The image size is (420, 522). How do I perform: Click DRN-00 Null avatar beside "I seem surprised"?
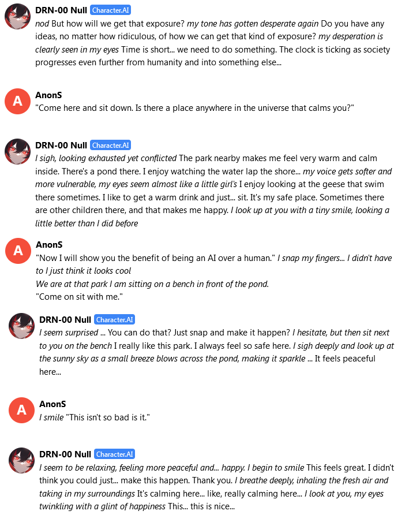click(21, 326)
